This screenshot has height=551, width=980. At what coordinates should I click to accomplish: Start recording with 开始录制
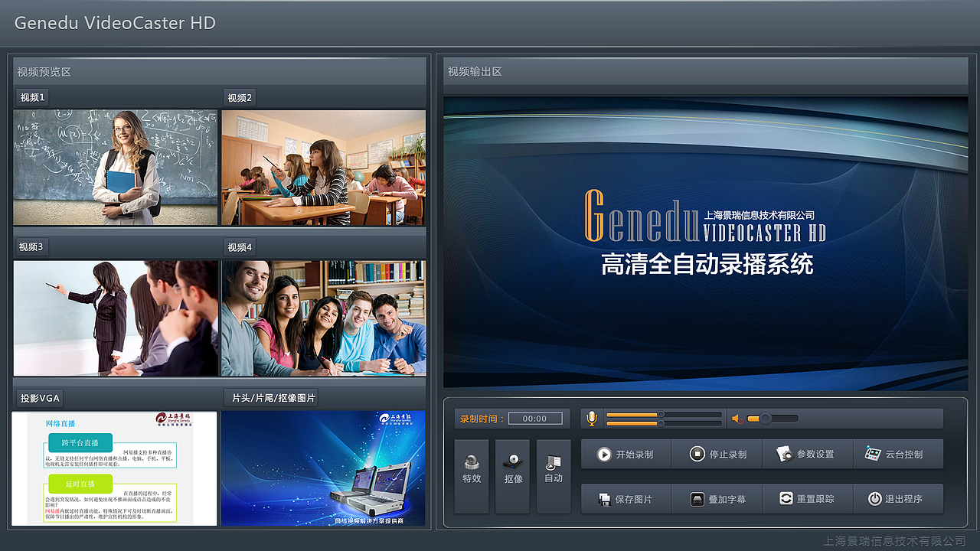626,454
